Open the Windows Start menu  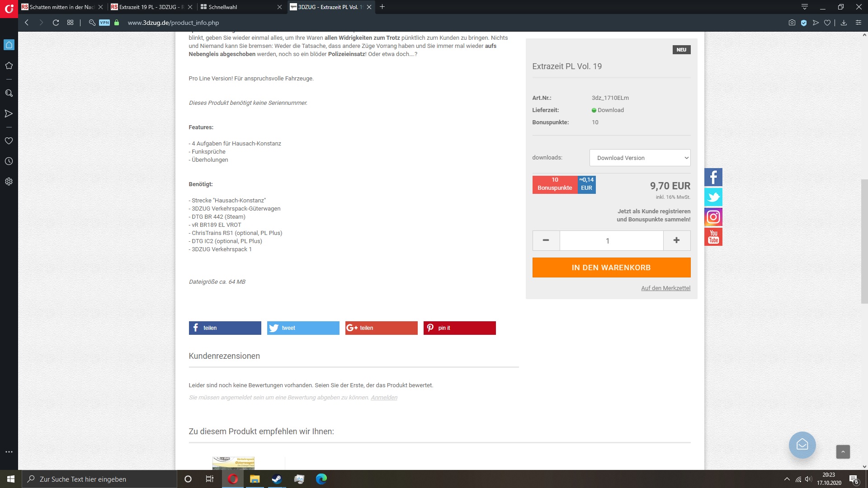point(11,479)
